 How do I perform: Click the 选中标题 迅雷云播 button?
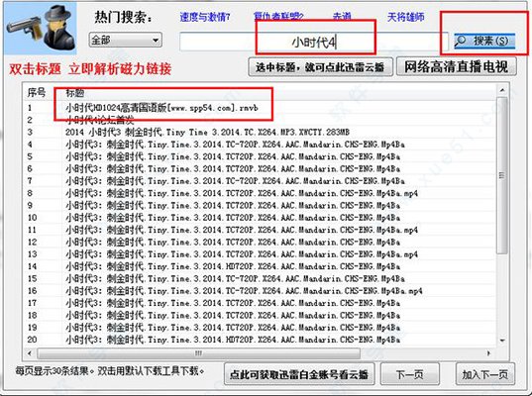[320, 66]
